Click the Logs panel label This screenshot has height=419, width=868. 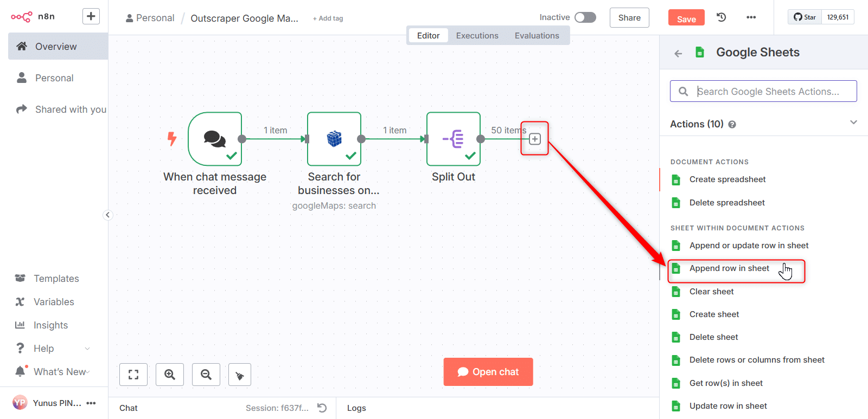[x=356, y=408]
